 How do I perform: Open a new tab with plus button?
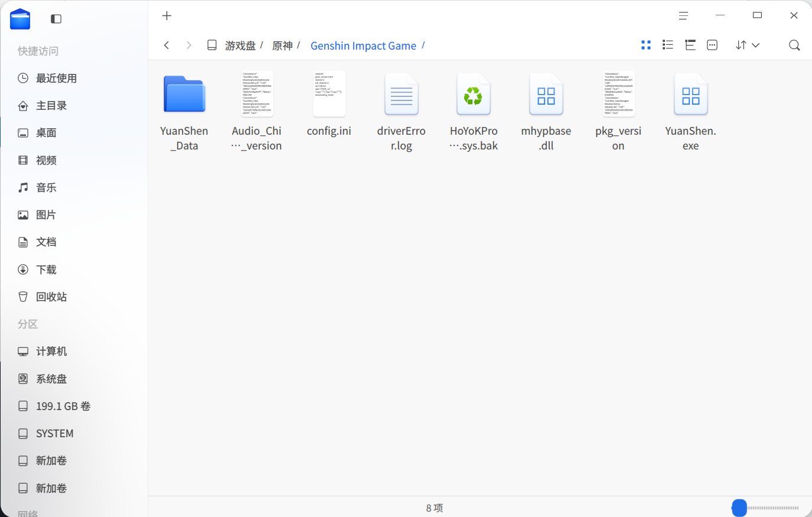pyautogui.click(x=167, y=16)
